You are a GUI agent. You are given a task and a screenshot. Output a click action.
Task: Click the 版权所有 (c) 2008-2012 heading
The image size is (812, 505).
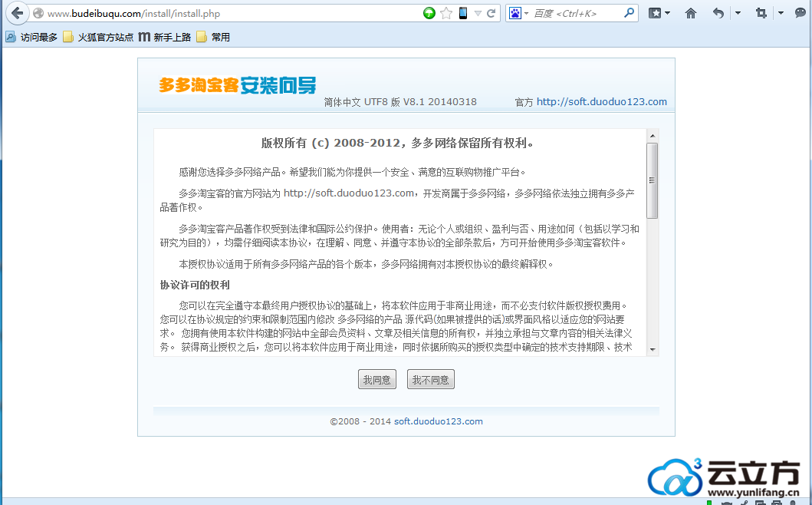pos(397,143)
